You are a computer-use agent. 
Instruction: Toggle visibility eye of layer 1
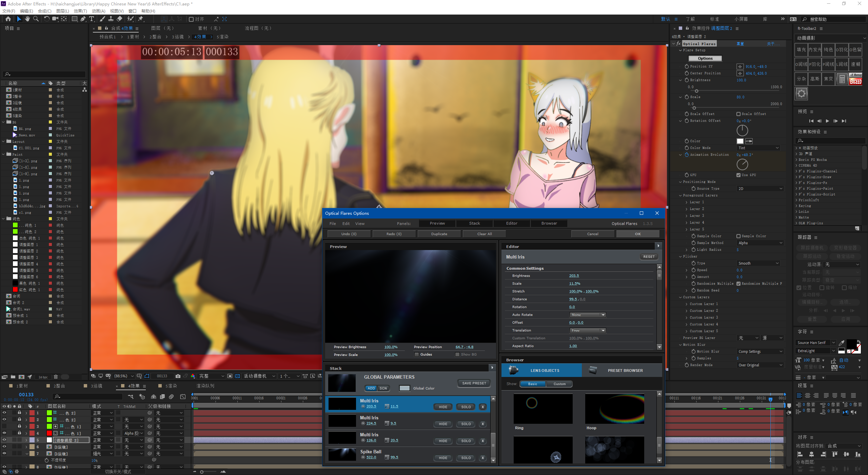click(x=4, y=413)
